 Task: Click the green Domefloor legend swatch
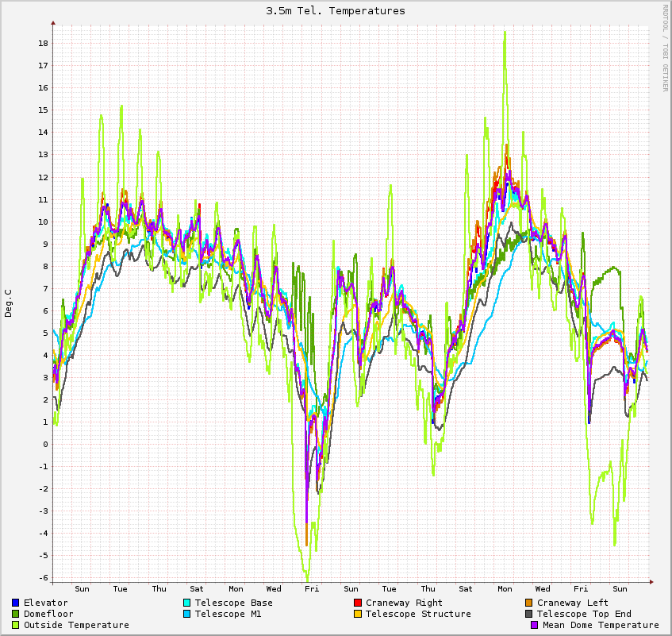[16, 614]
